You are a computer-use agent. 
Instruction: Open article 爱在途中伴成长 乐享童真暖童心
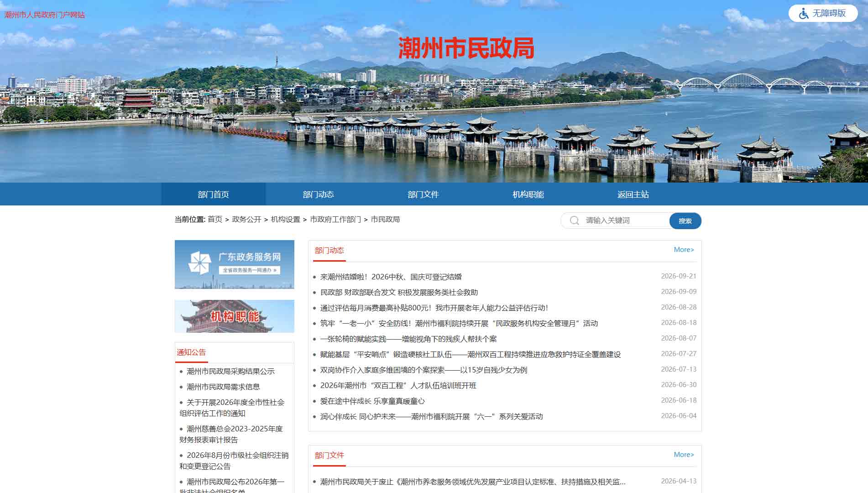[x=372, y=401]
